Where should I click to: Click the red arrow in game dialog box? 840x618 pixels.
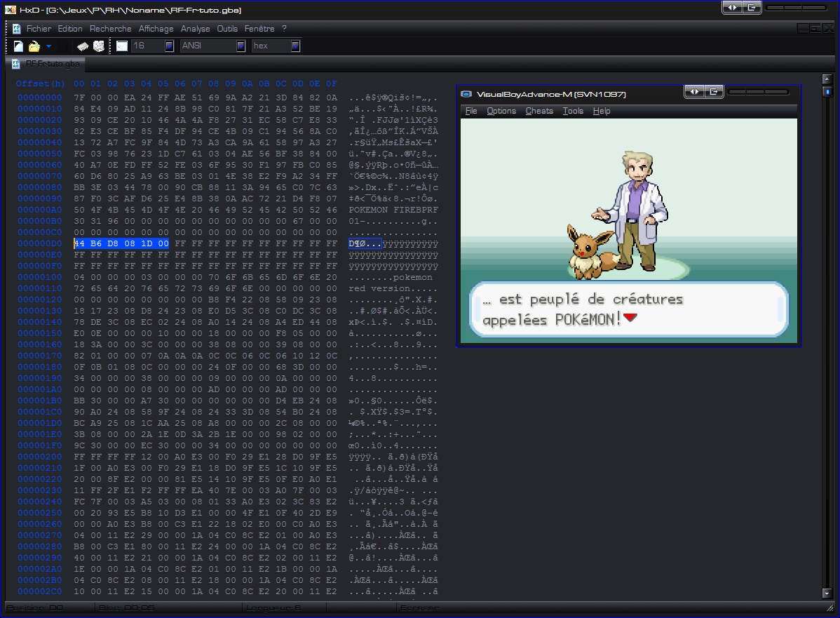pyautogui.click(x=630, y=317)
